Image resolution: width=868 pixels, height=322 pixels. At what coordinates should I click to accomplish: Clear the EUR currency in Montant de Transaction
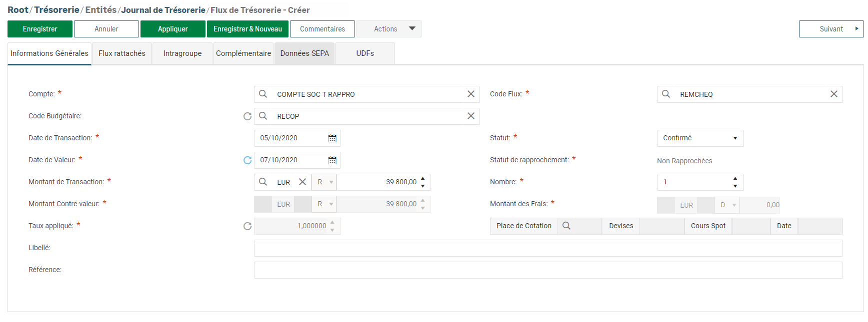pyautogui.click(x=302, y=182)
